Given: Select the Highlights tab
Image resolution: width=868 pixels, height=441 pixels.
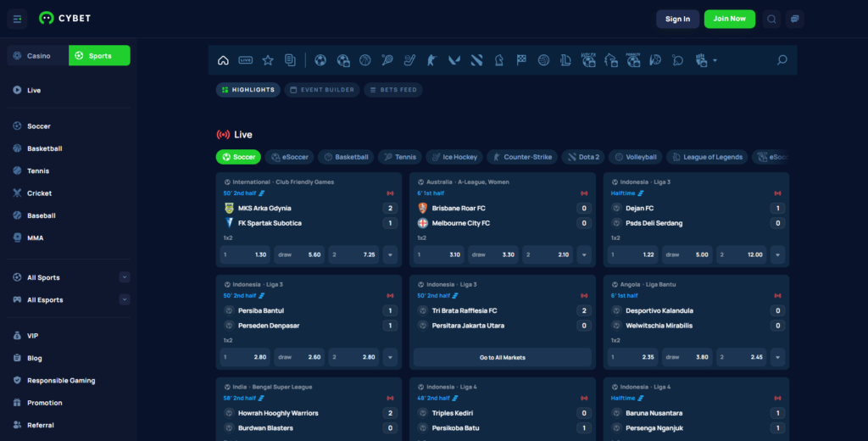Looking at the screenshot, I should pos(248,90).
